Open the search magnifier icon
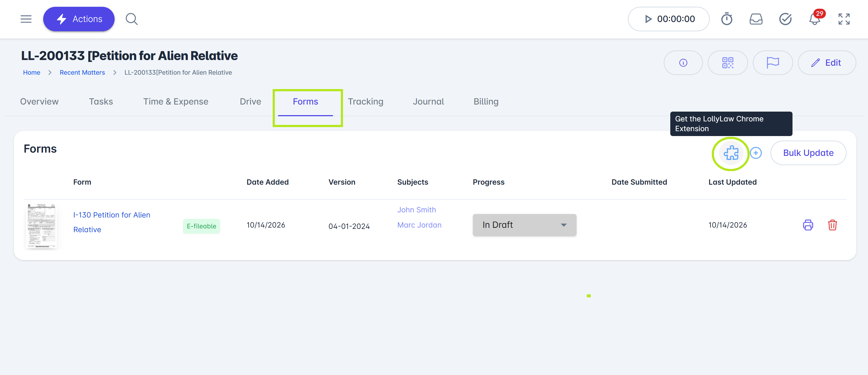 [132, 19]
